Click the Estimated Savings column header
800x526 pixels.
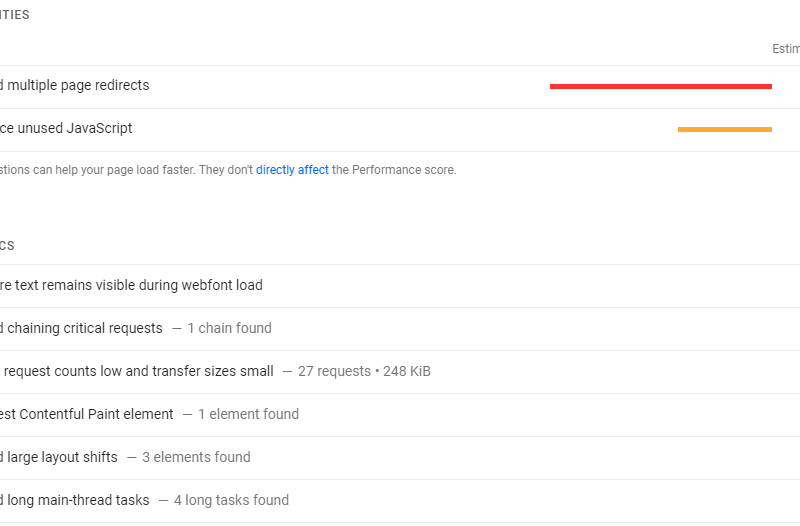coord(786,49)
